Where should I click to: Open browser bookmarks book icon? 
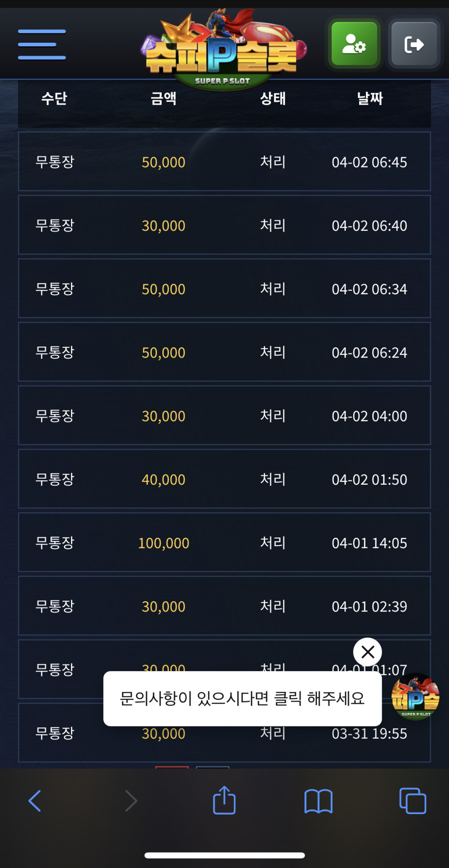[x=318, y=801]
